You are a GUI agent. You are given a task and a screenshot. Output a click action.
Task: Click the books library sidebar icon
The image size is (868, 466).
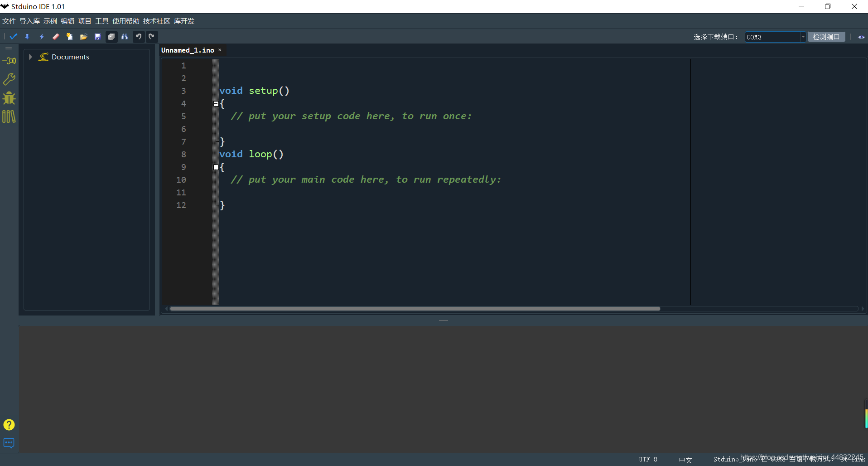9,116
